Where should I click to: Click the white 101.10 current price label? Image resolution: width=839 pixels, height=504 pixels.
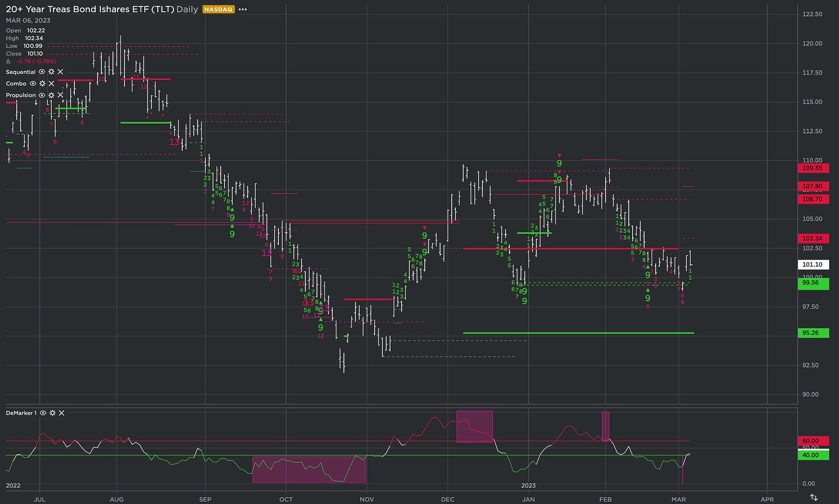[x=812, y=265]
